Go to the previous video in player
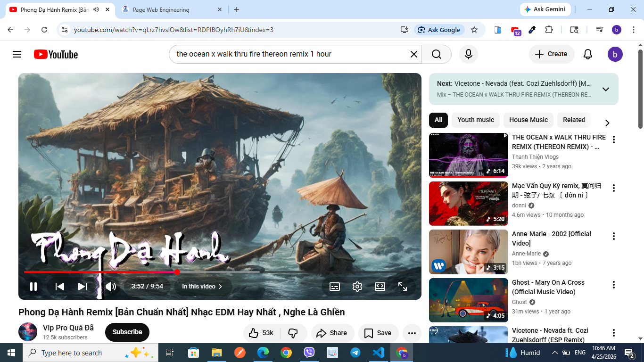644x362 pixels. [x=60, y=287]
